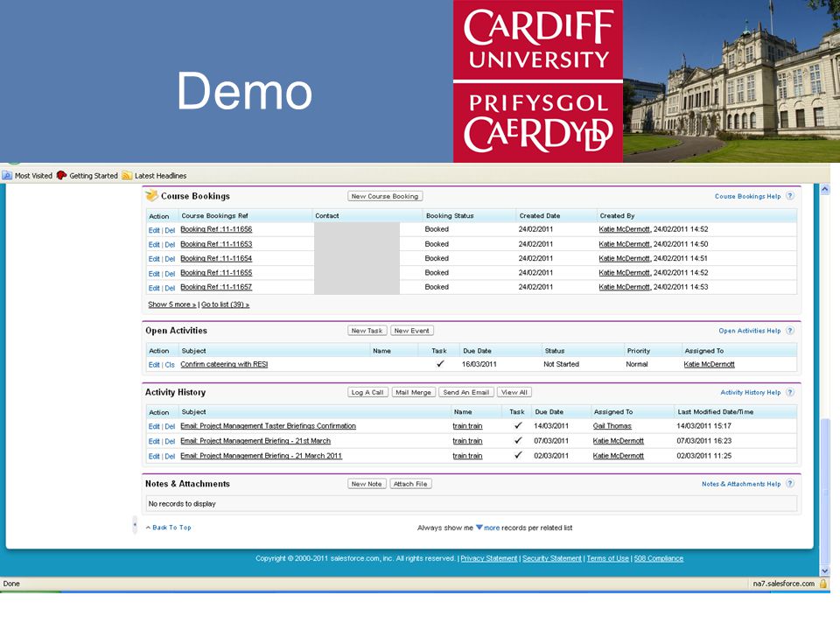Viewport: 840px width, 630px height.
Task: Click the View All activity history button
Action: pyautogui.click(x=514, y=392)
